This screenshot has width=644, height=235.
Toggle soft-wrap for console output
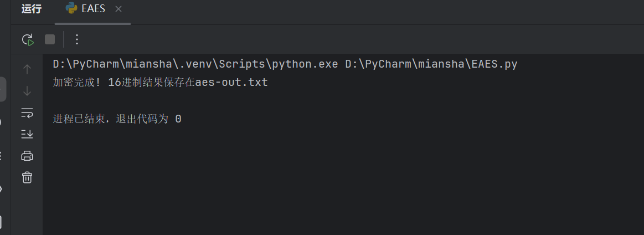click(x=27, y=113)
